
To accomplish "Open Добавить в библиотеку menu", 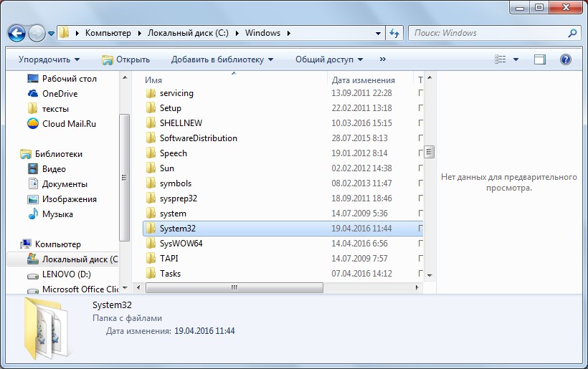I will 222,59.
